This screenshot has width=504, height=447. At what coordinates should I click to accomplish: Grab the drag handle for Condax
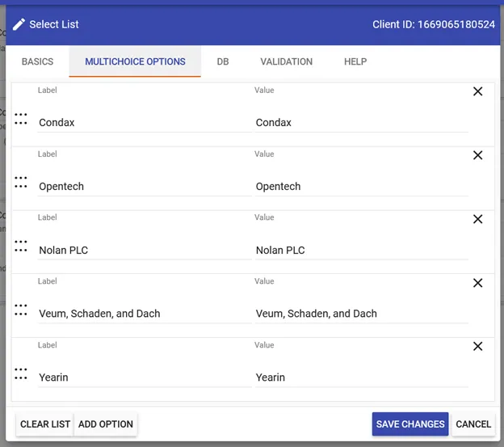point(21,118)
